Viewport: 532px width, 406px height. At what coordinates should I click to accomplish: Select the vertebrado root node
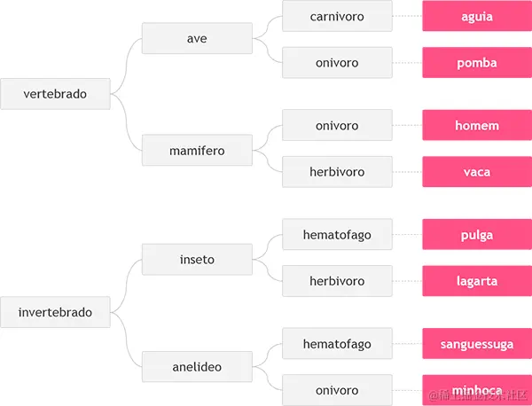click(55, 94)
